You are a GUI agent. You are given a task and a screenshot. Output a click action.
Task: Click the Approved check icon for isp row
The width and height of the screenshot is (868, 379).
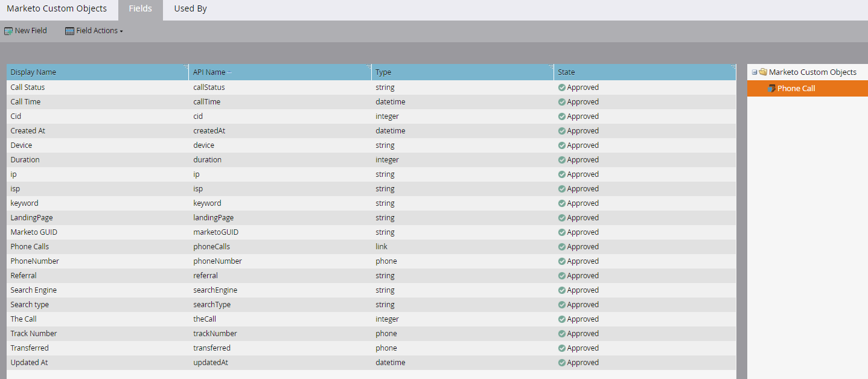562,189
